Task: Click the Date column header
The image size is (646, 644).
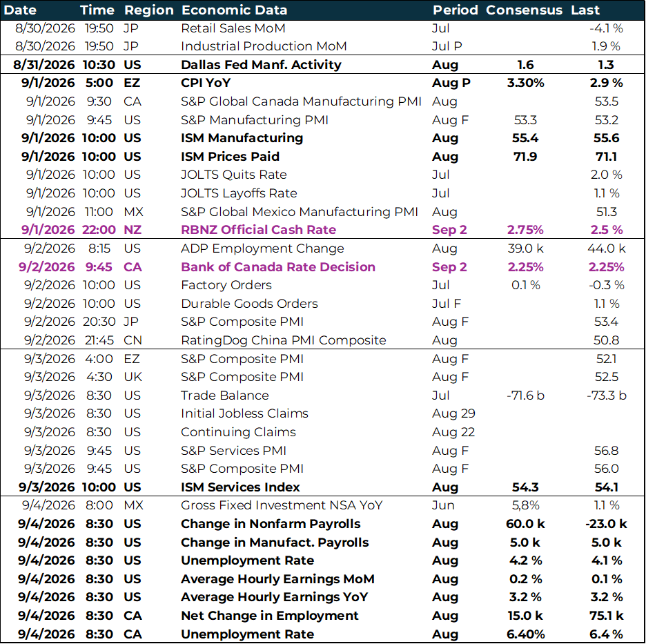Action: tap(20, 10)
